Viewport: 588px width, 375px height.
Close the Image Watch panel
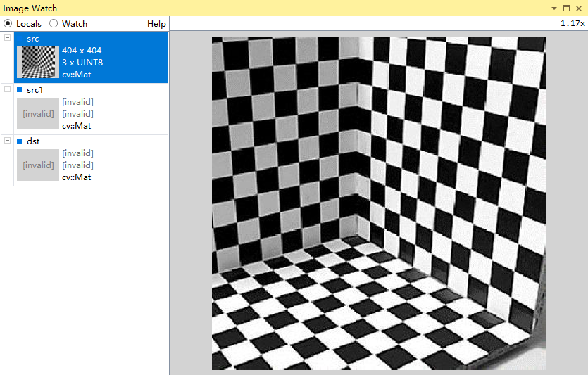579,8
